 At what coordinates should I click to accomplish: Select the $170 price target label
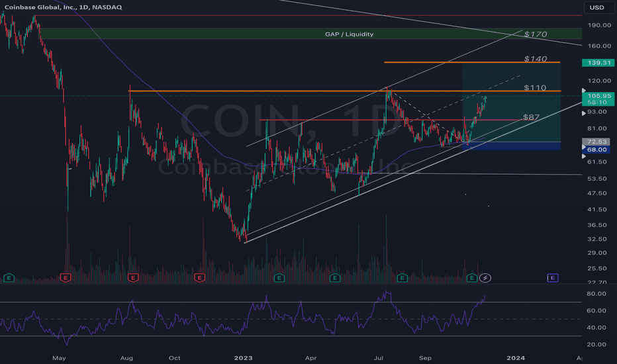[536, 34]
